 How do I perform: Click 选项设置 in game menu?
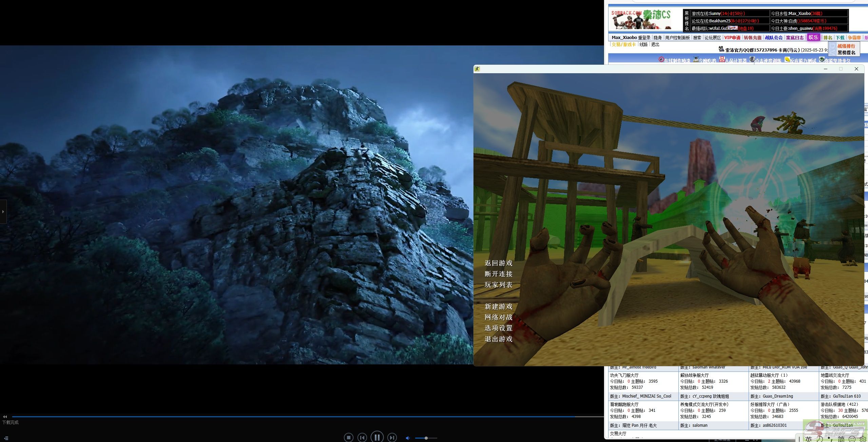tap(498, 328)
